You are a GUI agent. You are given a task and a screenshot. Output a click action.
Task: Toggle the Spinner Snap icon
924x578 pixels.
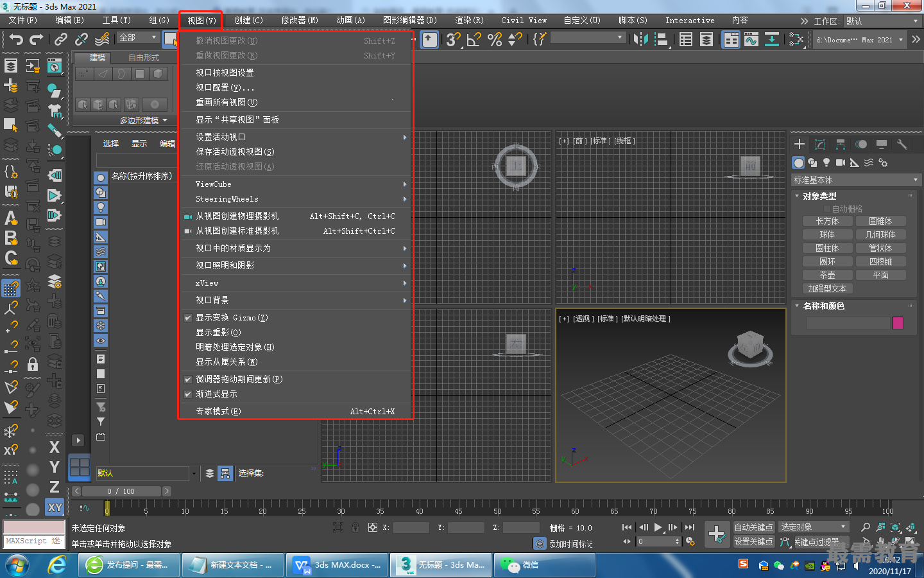pos(515,40)
